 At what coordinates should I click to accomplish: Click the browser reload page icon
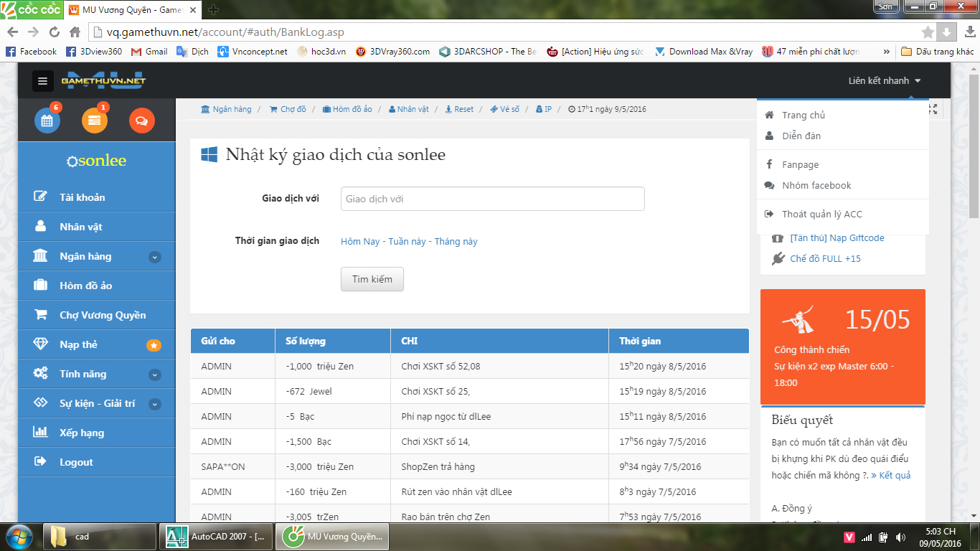pos(54,32)
